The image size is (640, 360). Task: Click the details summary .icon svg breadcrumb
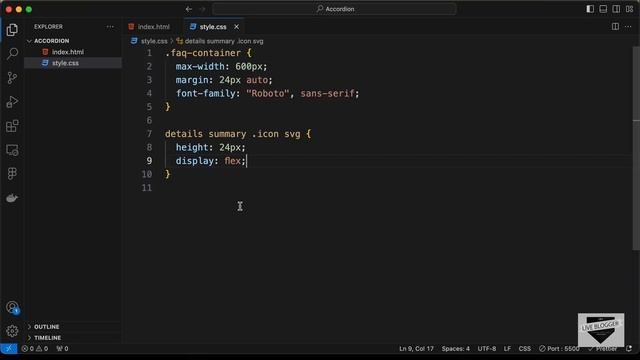pyautogui.click(x=224, y=41)
